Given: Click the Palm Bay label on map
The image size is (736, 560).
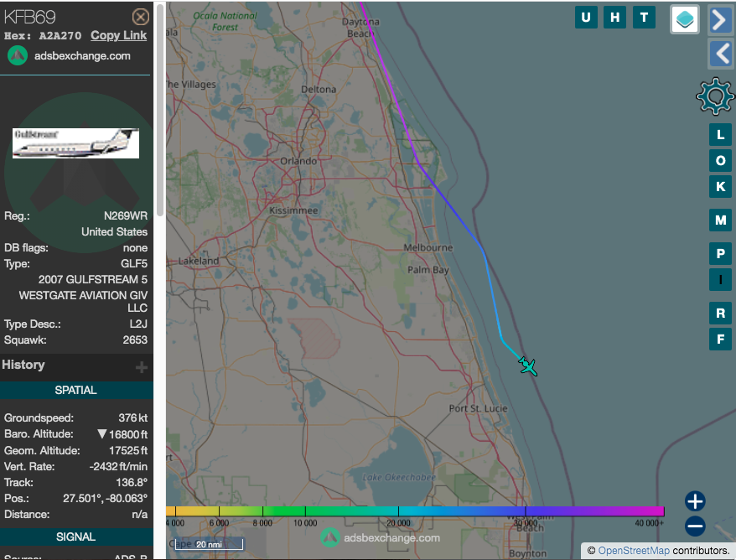Looking at the screenshot, I should (x=428, y=270).
